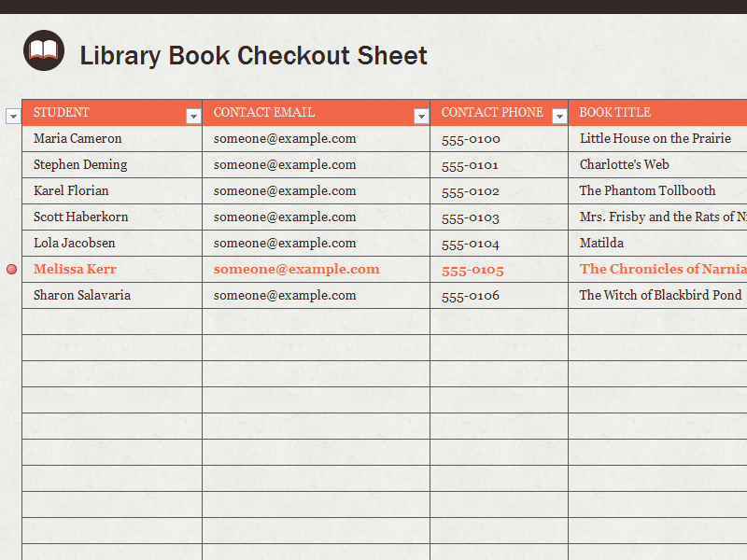Open the STUDENT column filter dropdown
This screenshot has width=747, height=560.
click(x=193, y=116)
